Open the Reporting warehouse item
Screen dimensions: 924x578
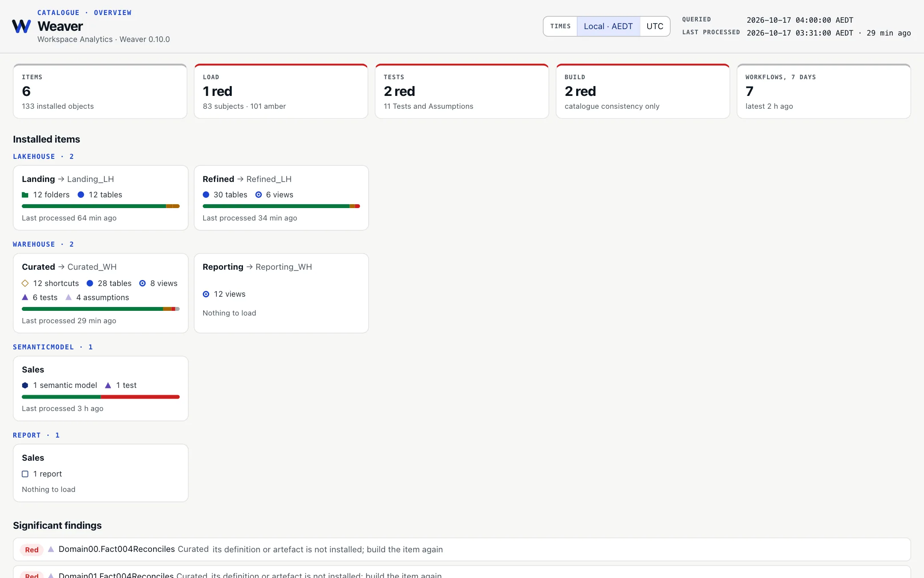pyautogui.click(x=281, y=293)
